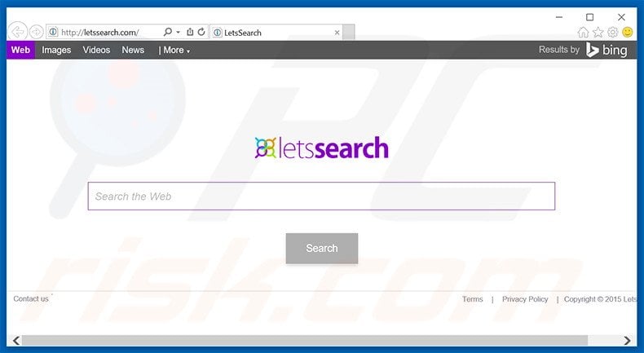
Task: Minimize the browser window
Action: 559,17
